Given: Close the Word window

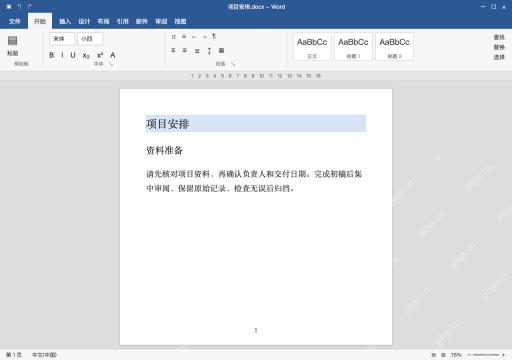Looking at the screenshot, I should coord(504,7).
